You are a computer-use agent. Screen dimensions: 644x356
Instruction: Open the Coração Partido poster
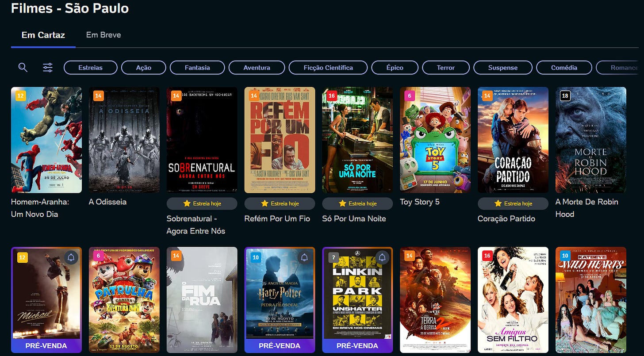514,140
